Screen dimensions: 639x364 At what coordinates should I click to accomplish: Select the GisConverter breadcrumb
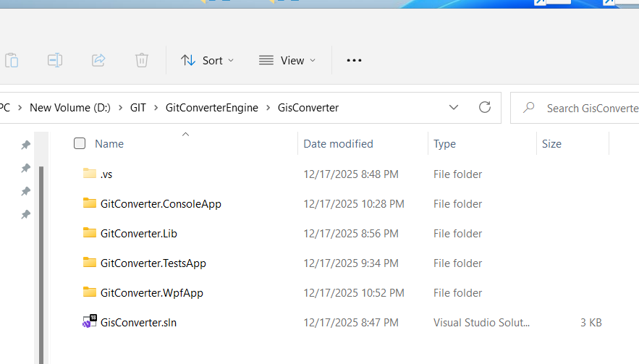coord(308,108)
